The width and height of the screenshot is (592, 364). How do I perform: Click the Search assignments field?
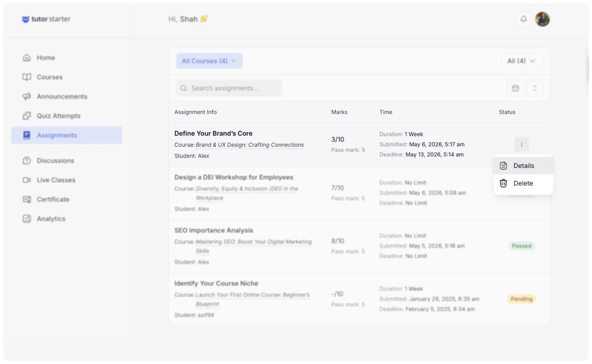229,88
